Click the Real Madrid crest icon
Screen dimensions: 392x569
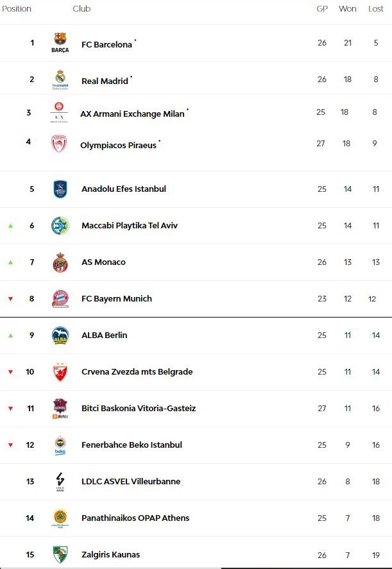pos(60,79)
